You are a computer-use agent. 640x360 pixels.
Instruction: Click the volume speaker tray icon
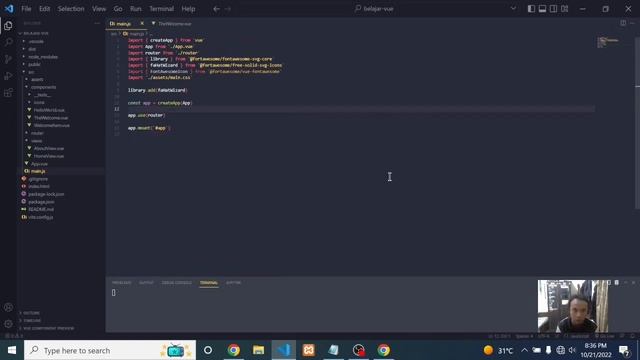click(572, 350)
